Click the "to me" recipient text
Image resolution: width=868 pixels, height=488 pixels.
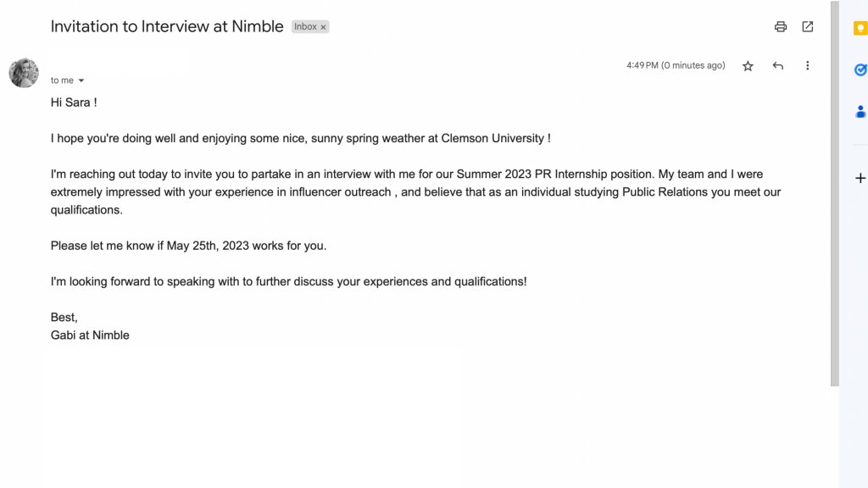click(x=62, y=80)
